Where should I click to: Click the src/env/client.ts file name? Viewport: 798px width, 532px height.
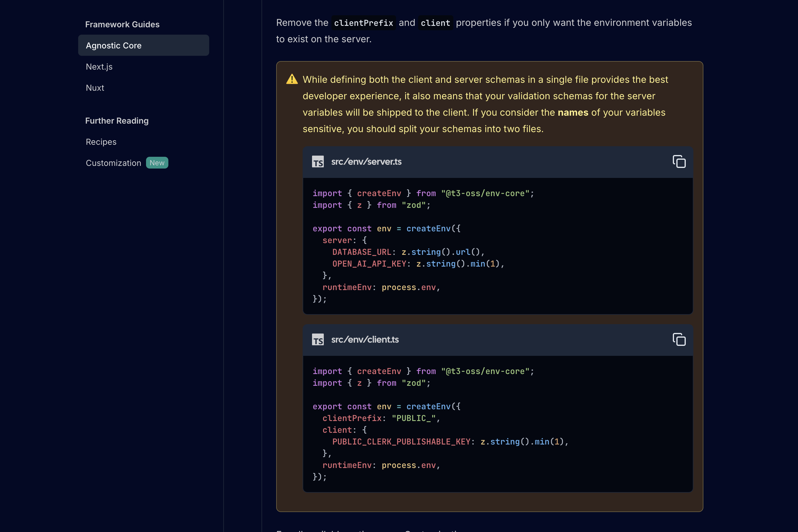click(x=365, y=339)
